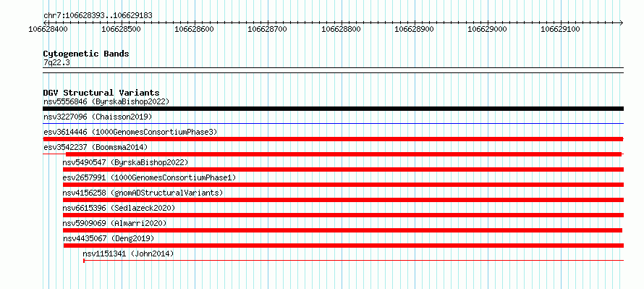Screen dimensions: 644x289
Task: Click the thin red nsv1151341 variant line
Action: [x=353, y=260]
